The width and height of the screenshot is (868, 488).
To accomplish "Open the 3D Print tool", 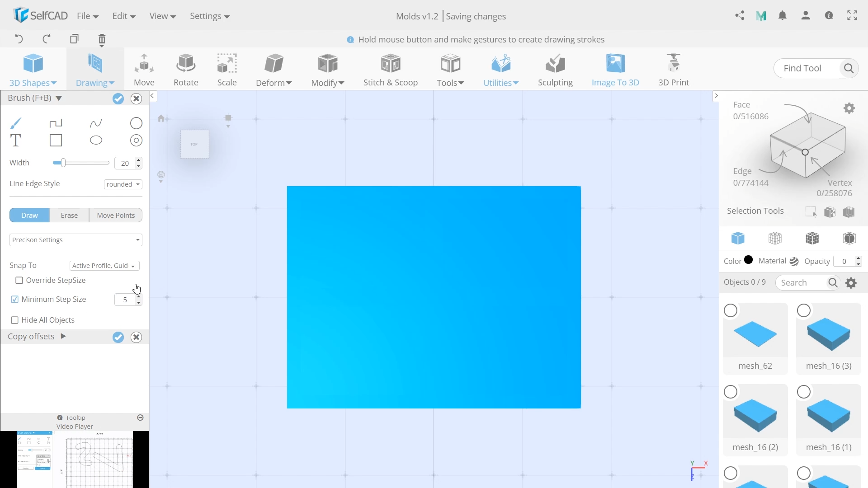I will (x=674, y=70).
